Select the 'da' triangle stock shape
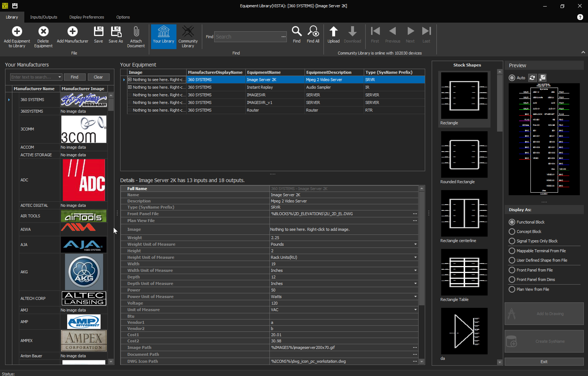Screen dimensions: 588x376 pos(464,331)
